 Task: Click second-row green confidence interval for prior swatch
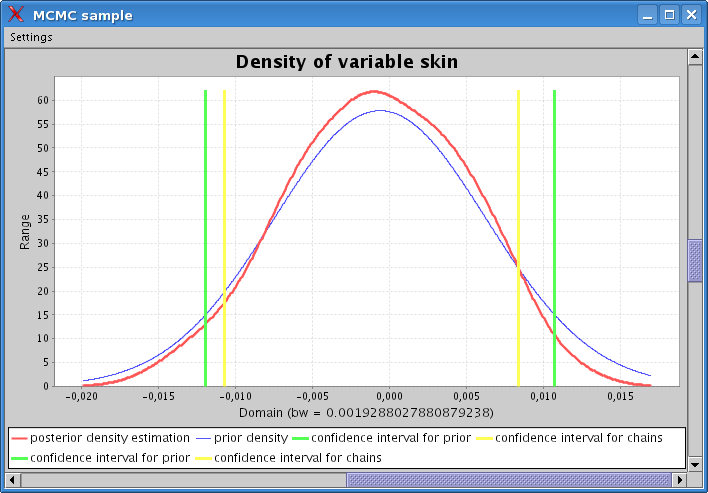pyautogui.click(x=19, y=458)
